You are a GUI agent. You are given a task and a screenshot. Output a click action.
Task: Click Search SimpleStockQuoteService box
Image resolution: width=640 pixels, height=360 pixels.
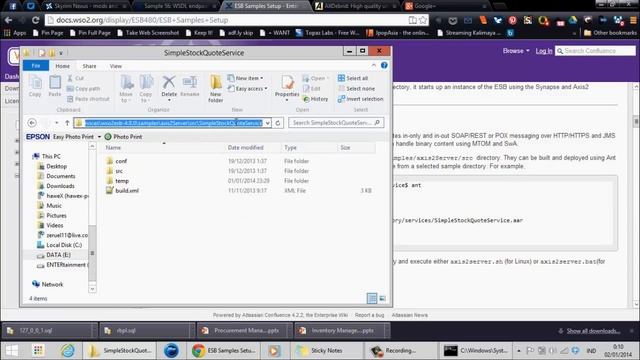coord(336,122)
